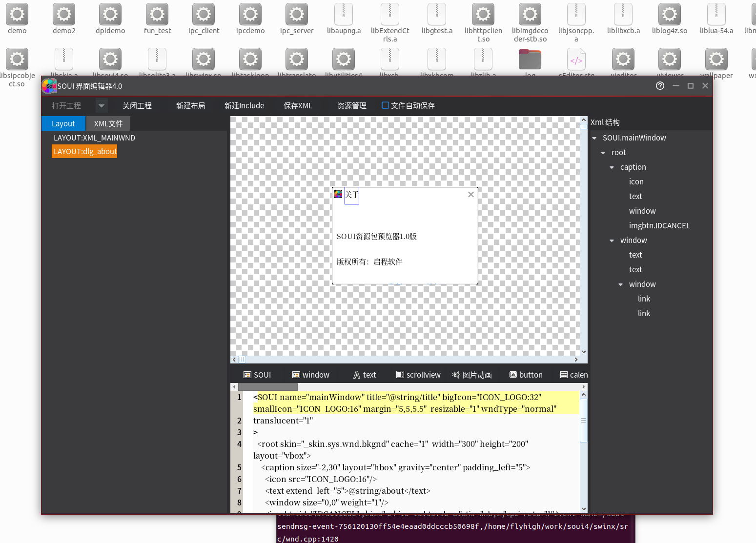The image size is (756, 543).
Task: Click the code editor's scroll-down arrow
Action: click(584, 509)
